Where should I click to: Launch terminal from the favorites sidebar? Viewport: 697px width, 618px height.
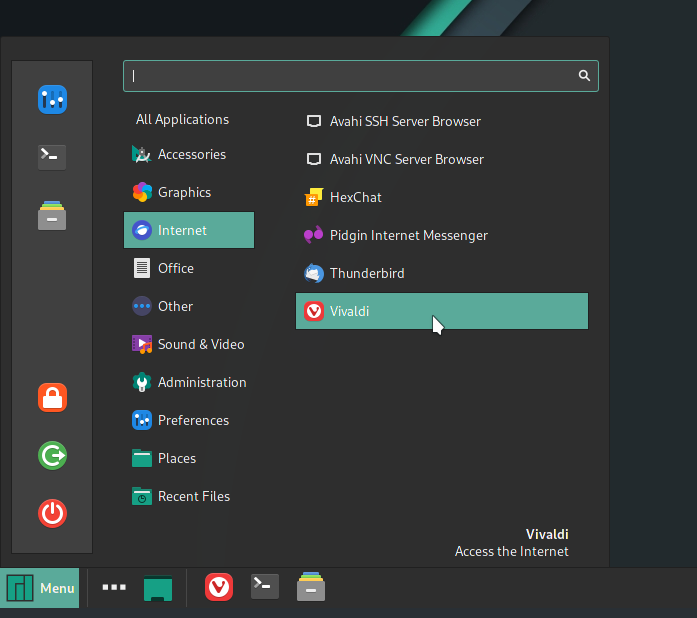coord(52,156)
